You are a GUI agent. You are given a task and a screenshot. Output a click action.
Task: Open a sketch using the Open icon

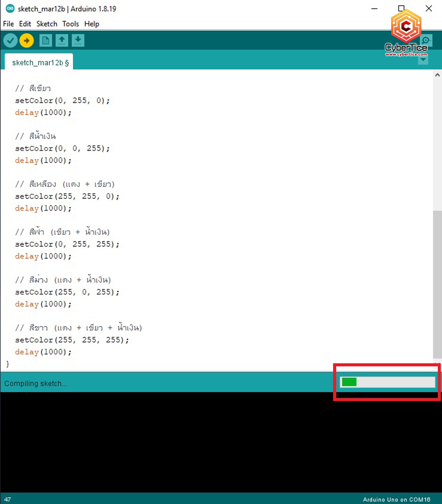point(62,40)
